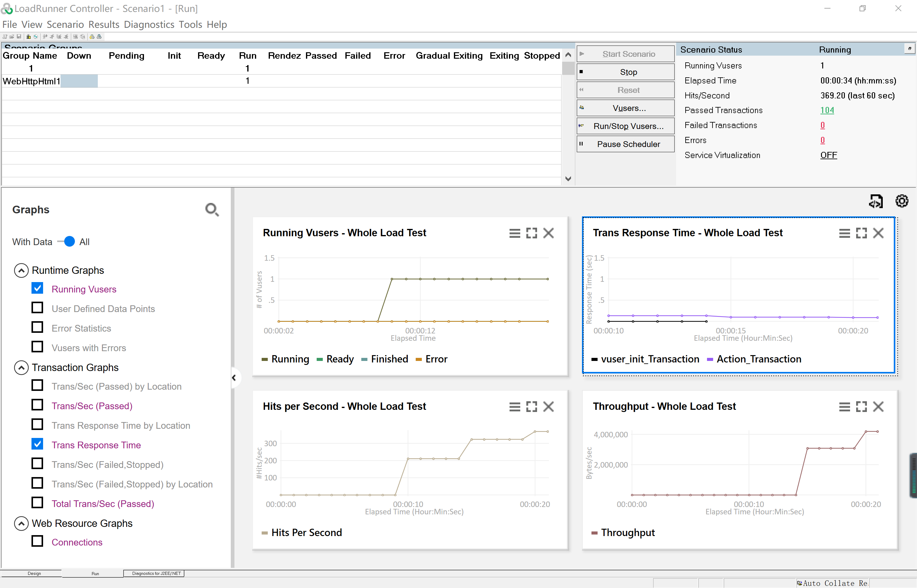Open the Passed Transactions 104 link
This screenshot has width=917, height=588.
point(827,110)
